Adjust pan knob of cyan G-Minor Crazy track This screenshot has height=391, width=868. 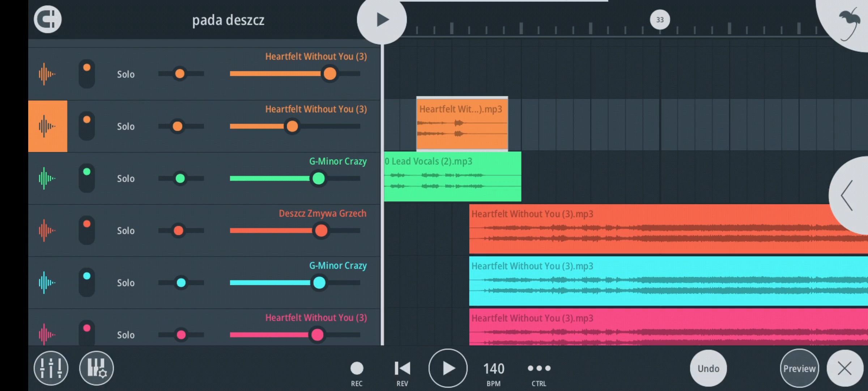[x=181, y=282]
